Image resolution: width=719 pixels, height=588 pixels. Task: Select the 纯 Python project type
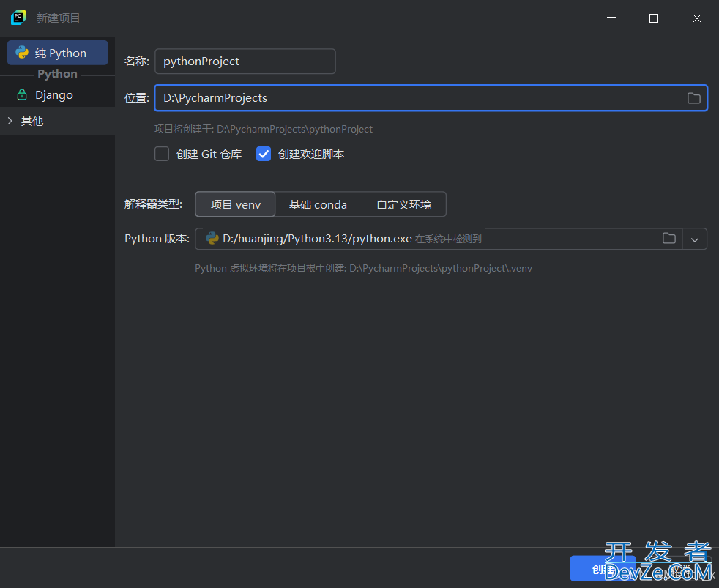coord(58,53)
